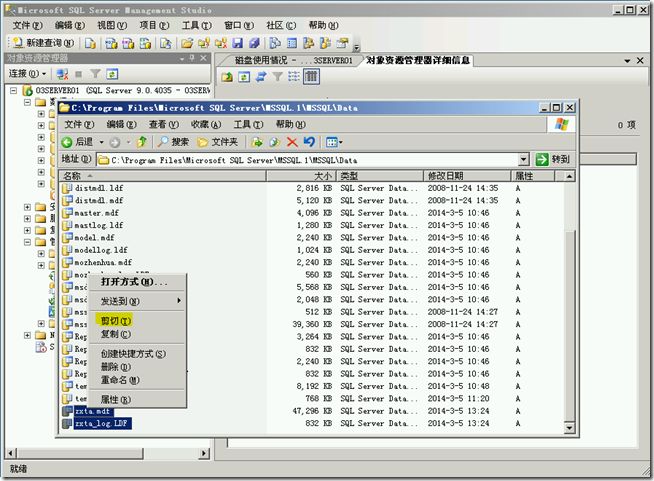Choose 属性 in the context menu
The image size is (654, 481).
(x=116, y=400)
